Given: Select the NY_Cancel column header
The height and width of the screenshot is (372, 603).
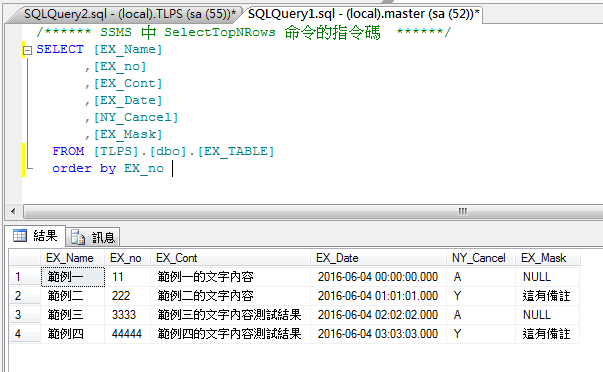Looking at the screenshot, I should coord(481,258).
